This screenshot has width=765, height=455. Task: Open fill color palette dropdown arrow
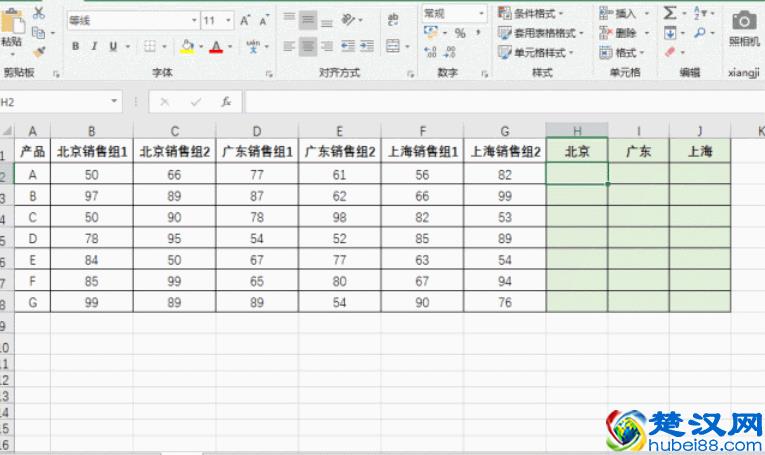(201, 47)
